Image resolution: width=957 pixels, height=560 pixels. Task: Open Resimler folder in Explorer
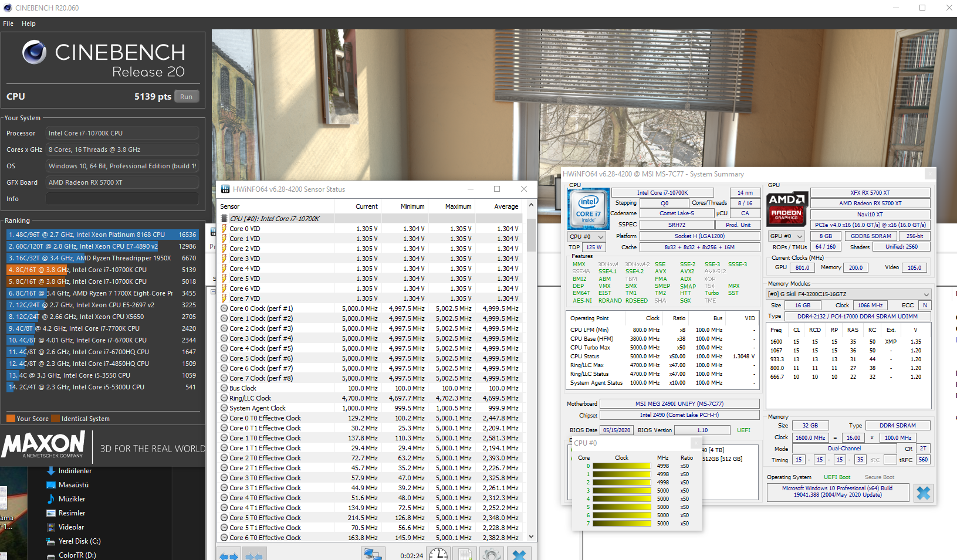click(x=66, y=513)
